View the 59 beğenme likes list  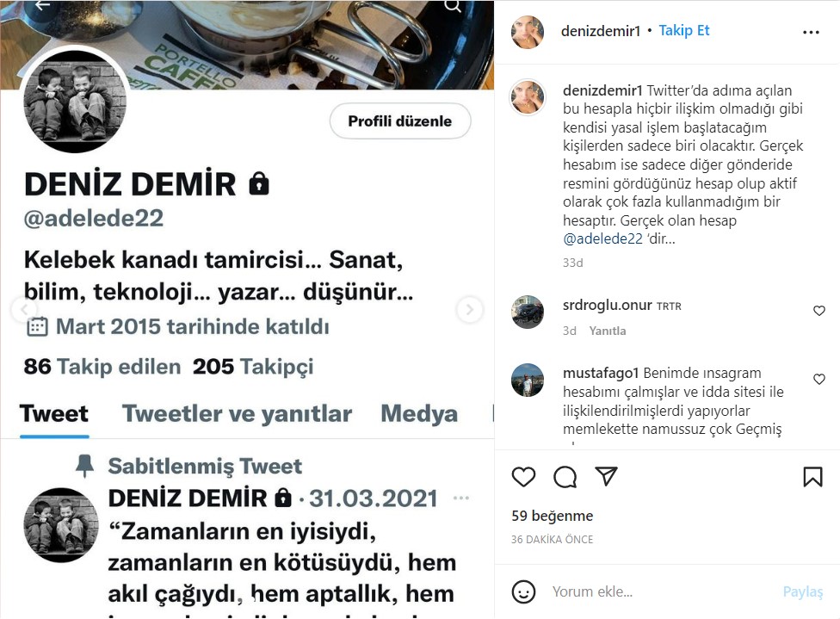(x=553, y=516)
